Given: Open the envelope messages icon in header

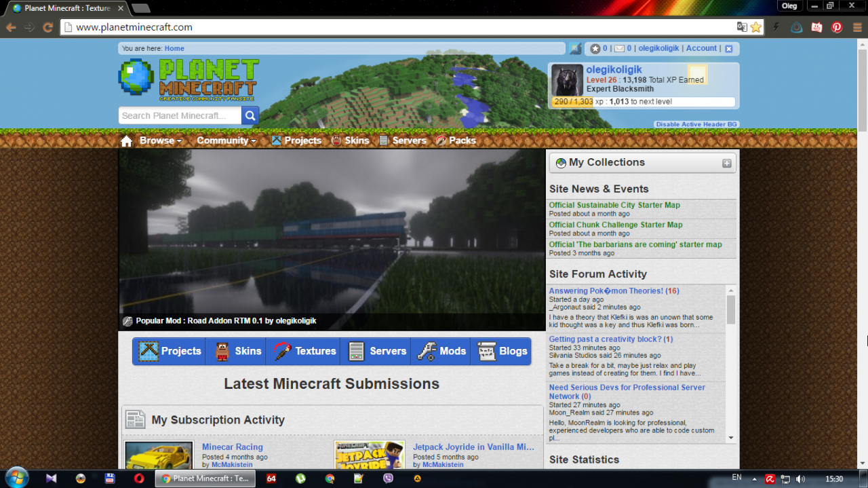Looking at the screenshot, I should [619, 48].
